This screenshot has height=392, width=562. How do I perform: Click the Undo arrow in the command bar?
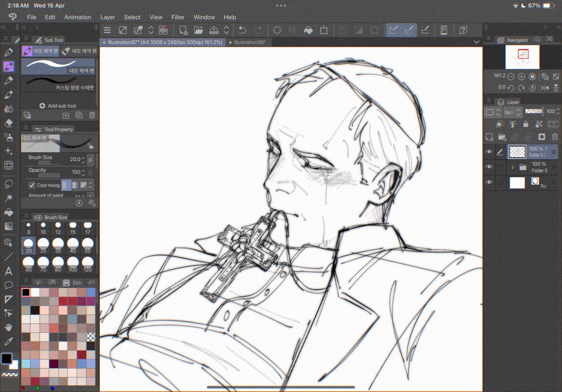pyautogui.click(x=242, y=30)
